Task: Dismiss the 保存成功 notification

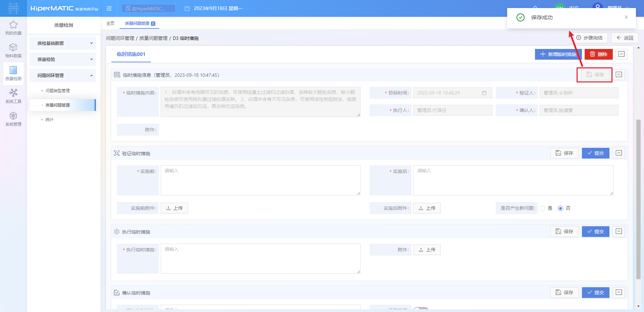Action: click(626, 17)
